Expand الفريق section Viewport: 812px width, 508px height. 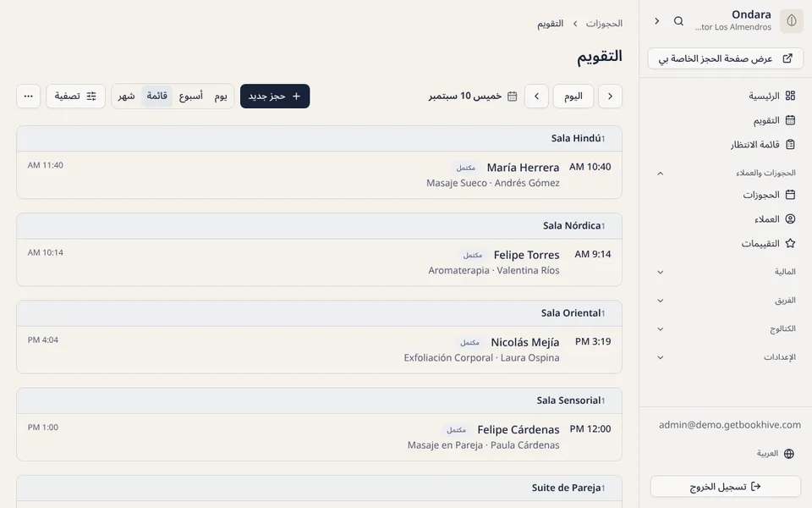click(726, 300)
